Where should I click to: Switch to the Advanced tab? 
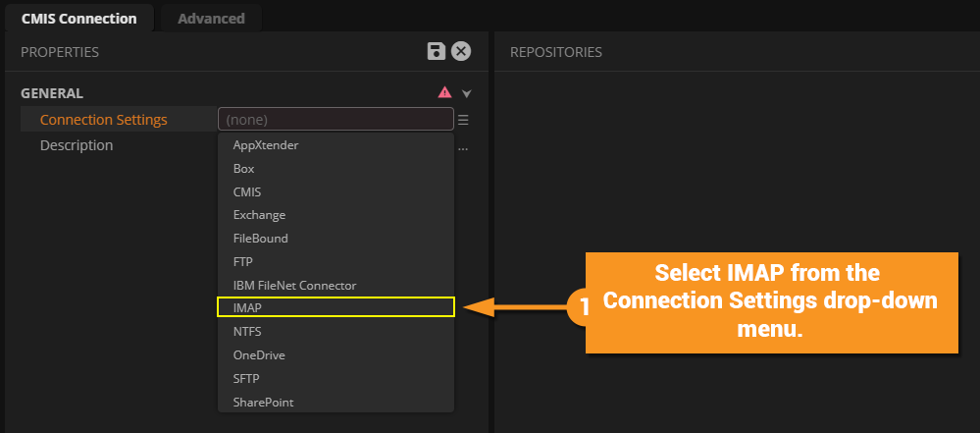coord(211,18)
